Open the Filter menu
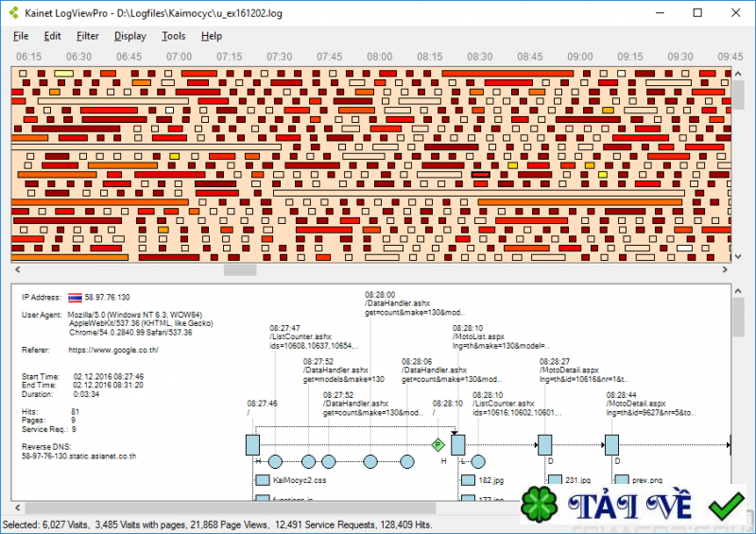This screenshot has width=756, height=534. 87,36
